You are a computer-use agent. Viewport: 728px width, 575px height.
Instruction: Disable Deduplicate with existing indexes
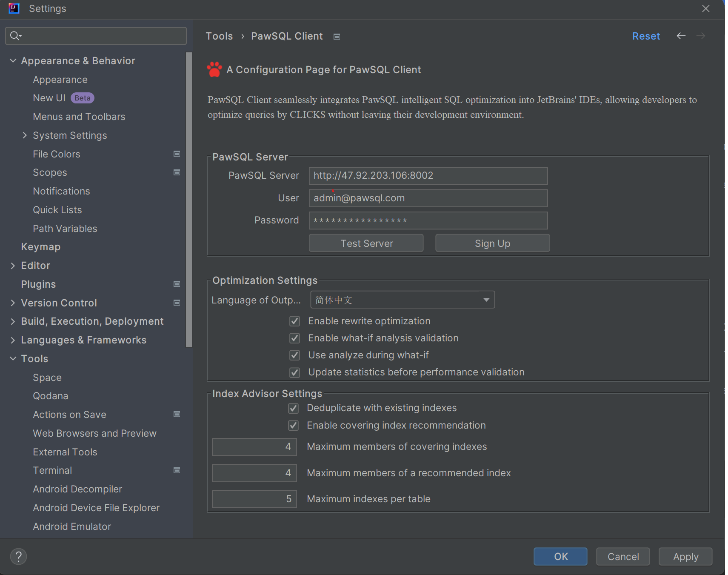click(x=293, y=408)
